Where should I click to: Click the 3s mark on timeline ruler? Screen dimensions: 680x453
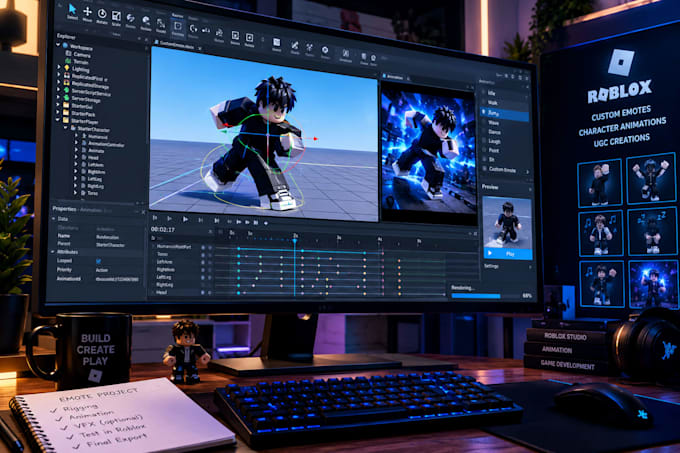pyautogui.click(x=339, y=238)
